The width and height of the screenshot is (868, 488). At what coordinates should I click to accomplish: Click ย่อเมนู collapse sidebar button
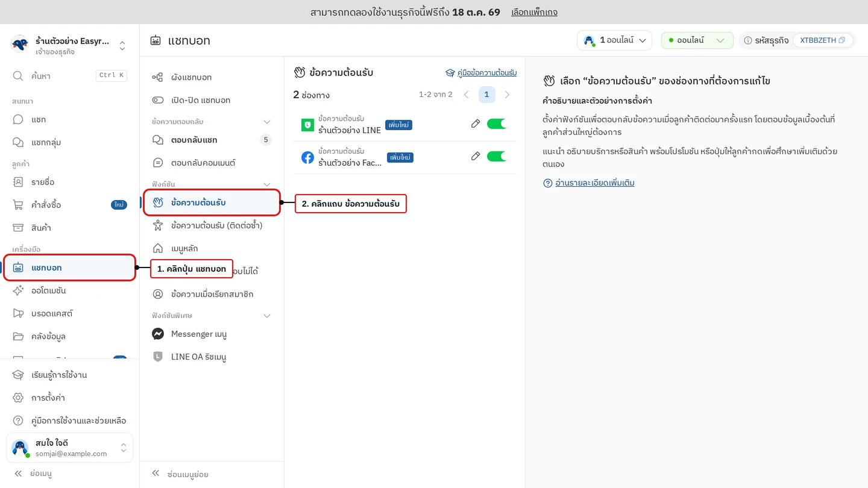(33, 474)
